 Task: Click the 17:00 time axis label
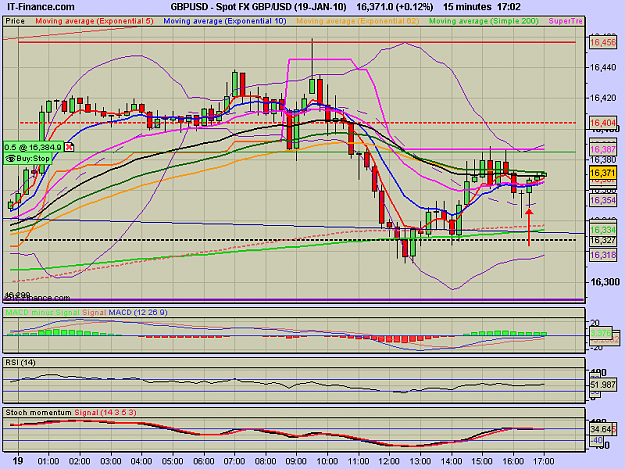click(x=544, y=461)
